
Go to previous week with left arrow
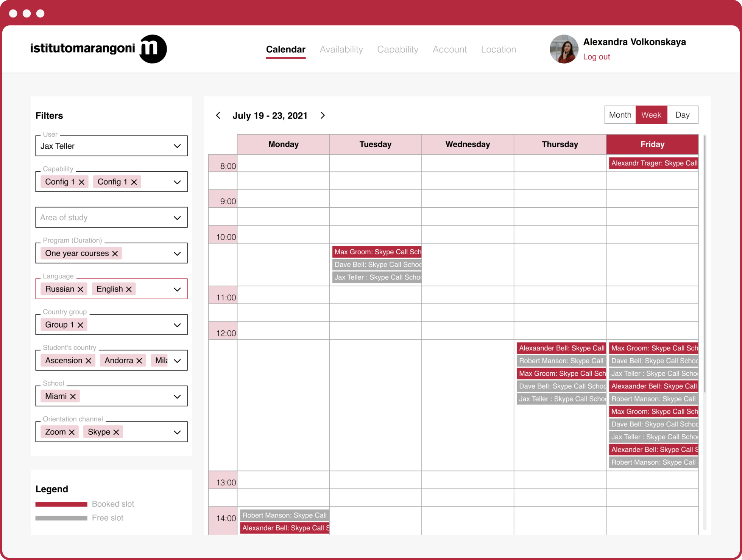click(218, 115)
